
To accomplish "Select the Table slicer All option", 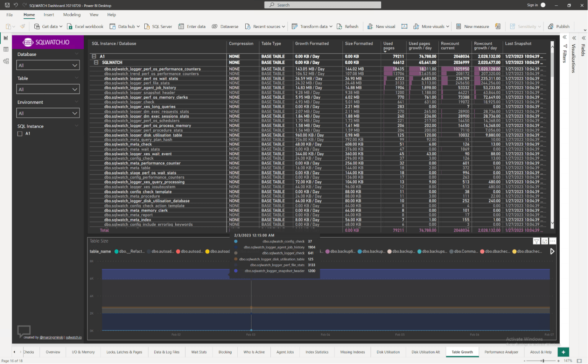I will tap(48, 89).
